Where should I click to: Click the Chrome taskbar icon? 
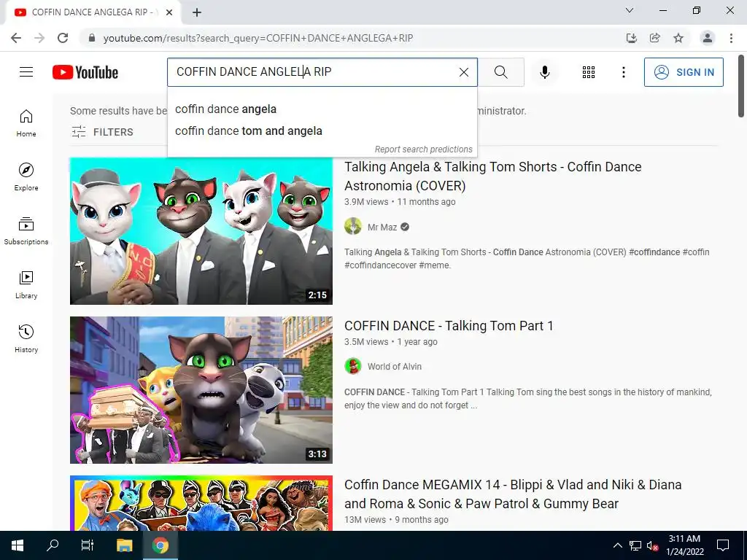coord(160,545)
